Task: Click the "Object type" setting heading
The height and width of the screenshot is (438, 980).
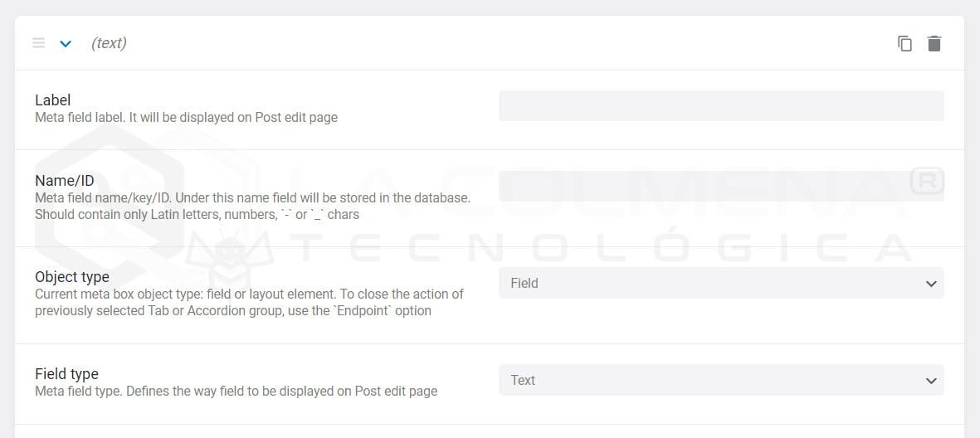Action: click(x=71, y=277)
